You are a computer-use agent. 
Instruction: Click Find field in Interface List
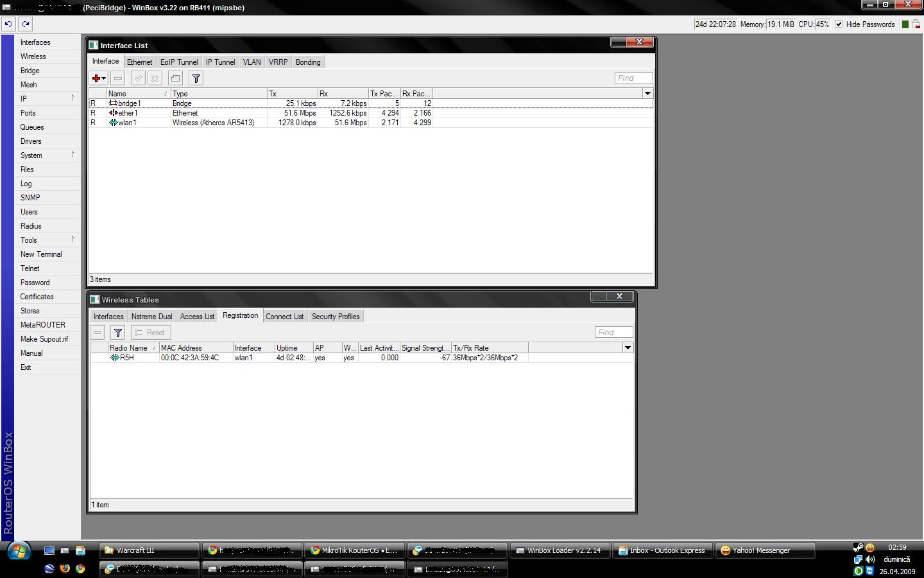(x=633, y=78)
